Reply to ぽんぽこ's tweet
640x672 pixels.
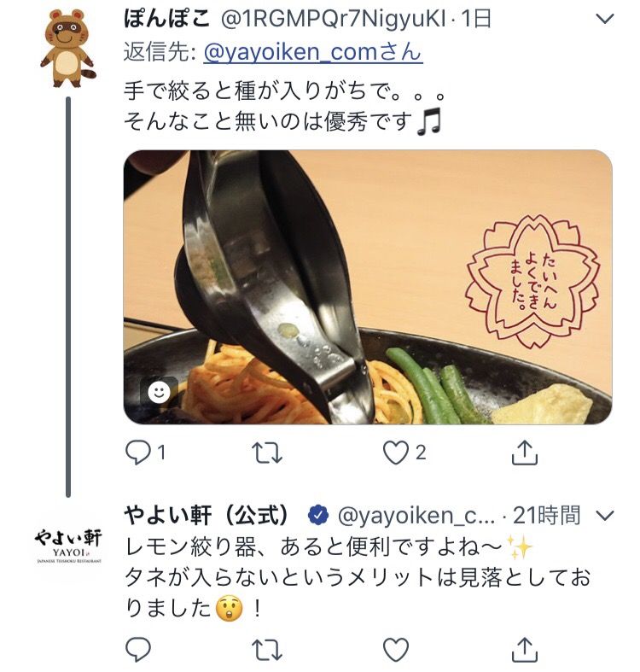point(138,453)
